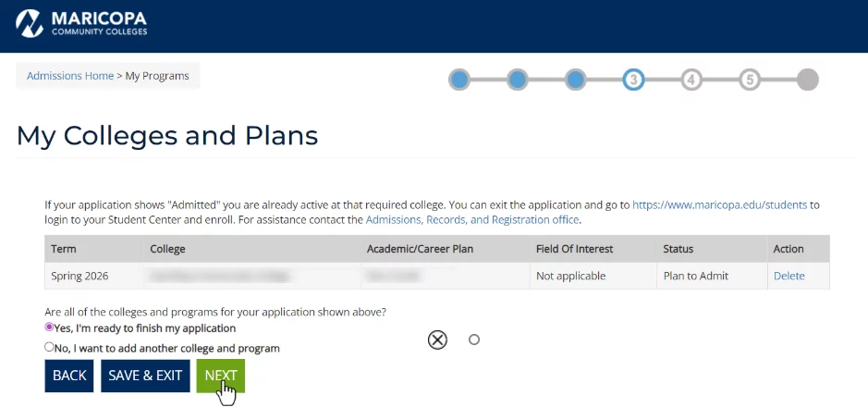Click the small empty circle icon
868x420 pixels.
point(474,340)
